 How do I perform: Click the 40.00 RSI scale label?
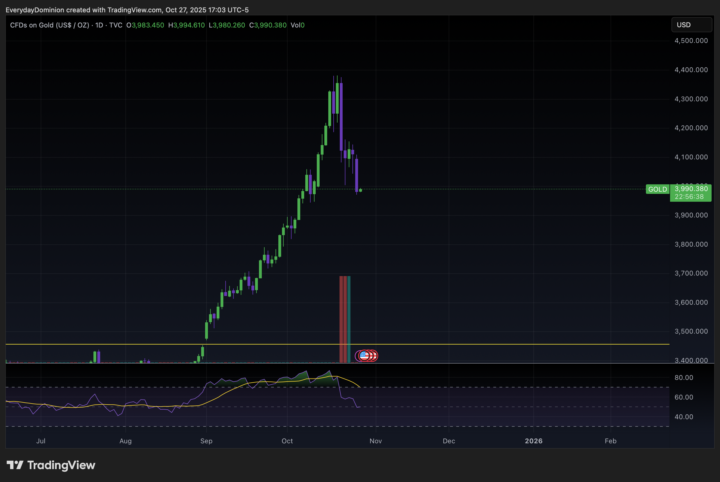coord(683,417)
